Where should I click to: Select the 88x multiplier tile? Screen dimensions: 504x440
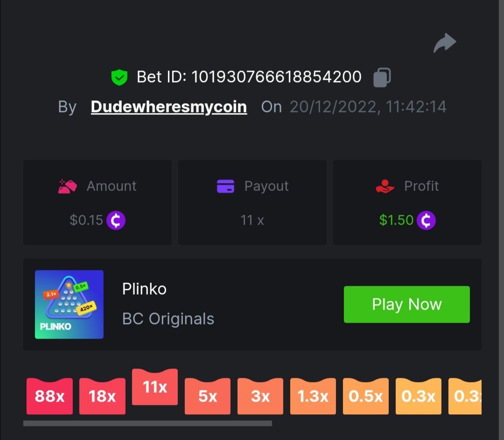pos(49,396)
